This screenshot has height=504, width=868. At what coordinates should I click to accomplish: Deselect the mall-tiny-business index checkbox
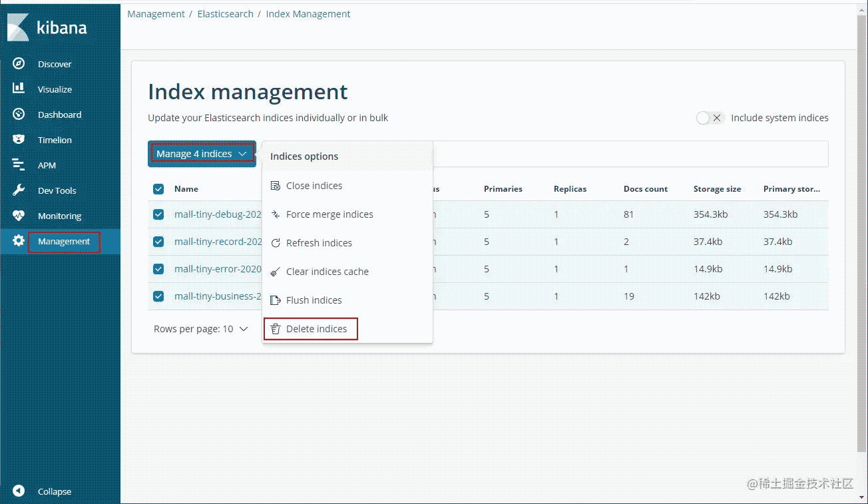(x=158, y=296)
